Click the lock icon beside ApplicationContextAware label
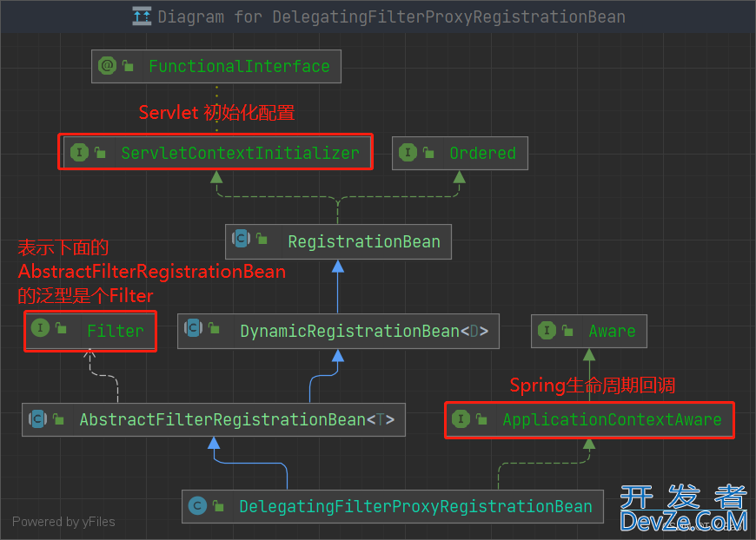The image size is (756, 540). pyautogui.click(x=481, y=418)
